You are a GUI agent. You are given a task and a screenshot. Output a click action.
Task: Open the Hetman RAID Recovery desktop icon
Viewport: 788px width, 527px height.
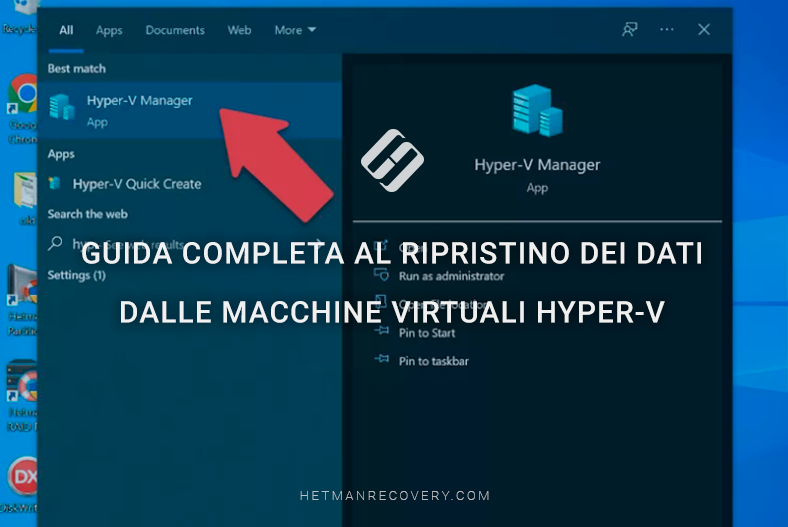coord(22,396)
